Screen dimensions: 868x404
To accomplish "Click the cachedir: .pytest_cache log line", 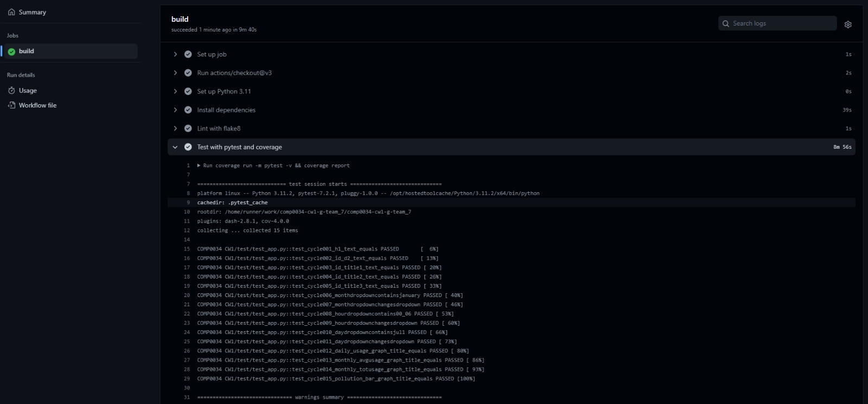I will (x=232, y=203).
